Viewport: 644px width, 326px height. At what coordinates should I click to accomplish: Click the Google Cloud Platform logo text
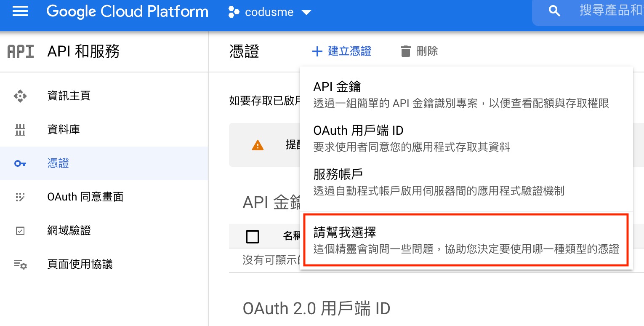pyautogui.click(x=127, y=11)
